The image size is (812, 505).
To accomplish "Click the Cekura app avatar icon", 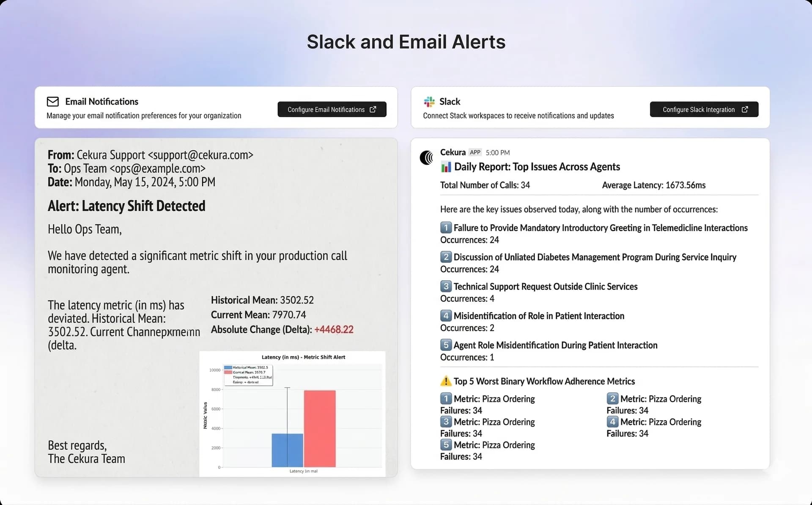I will (427, 158).
